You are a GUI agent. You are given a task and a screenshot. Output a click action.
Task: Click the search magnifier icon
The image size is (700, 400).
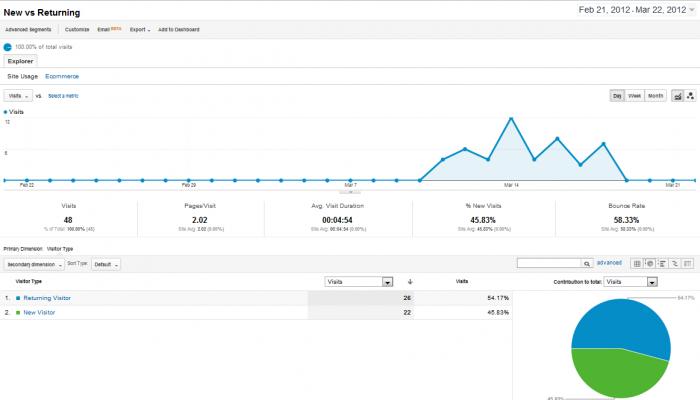pyautogui.click(x=587, y=264)
